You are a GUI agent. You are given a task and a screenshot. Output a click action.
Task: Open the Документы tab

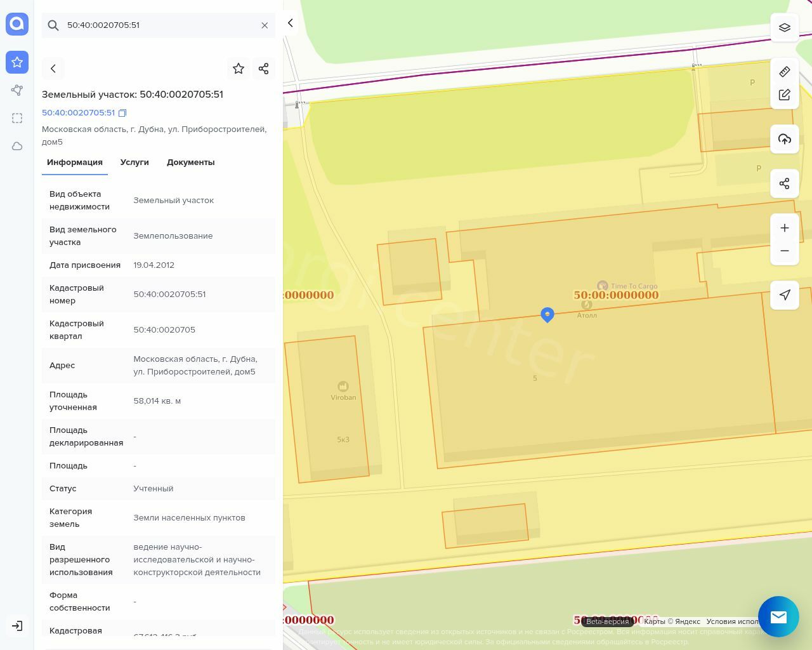click(x=190, y=162)
